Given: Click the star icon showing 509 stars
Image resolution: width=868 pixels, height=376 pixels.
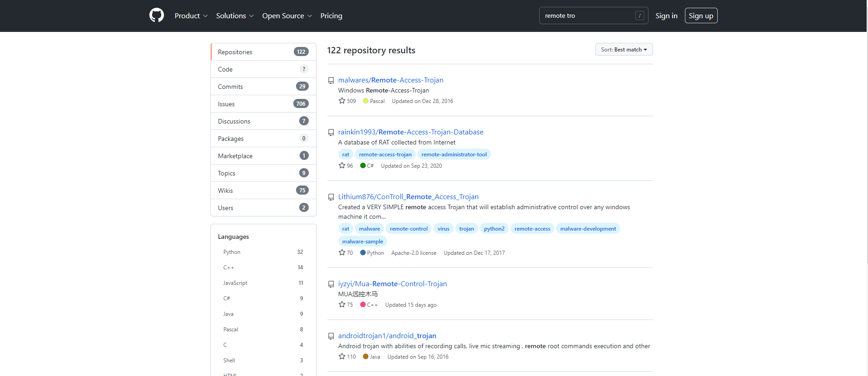Looking at the screenshot, I should coord(342,101).
